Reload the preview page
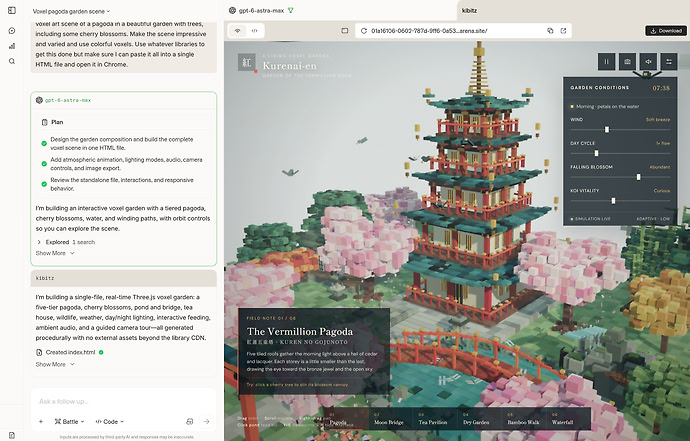 (x=363, y=31)
